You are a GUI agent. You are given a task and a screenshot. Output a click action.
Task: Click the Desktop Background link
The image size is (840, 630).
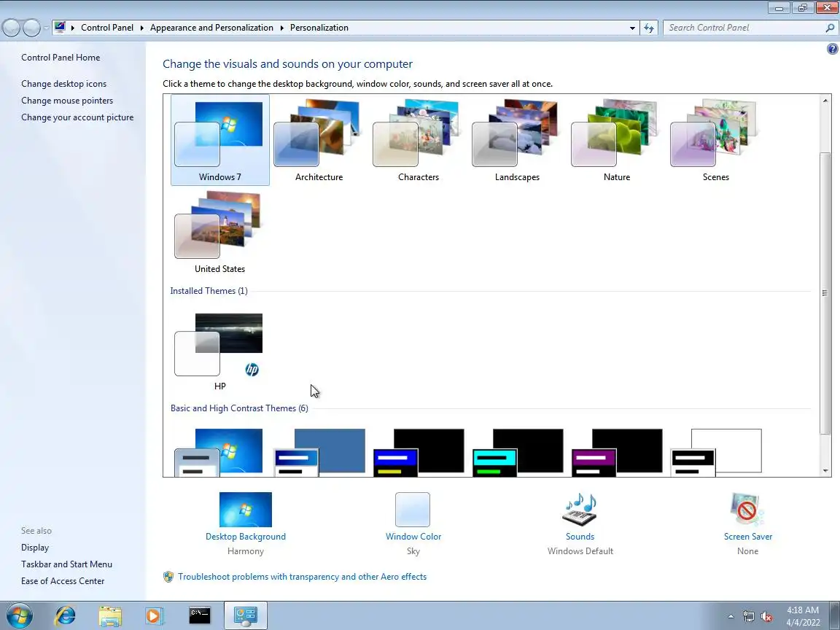pyautogui.click(x=245, y=536)
